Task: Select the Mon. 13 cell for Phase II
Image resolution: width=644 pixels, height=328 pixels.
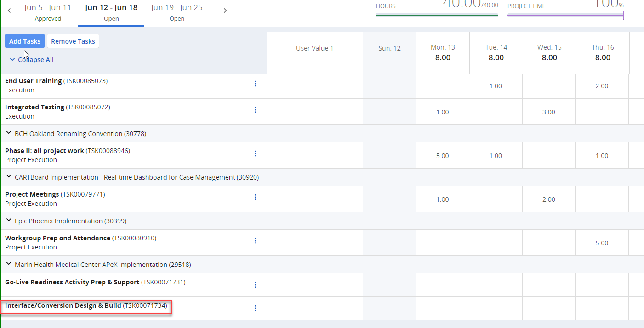Action: tap(442, 155)
